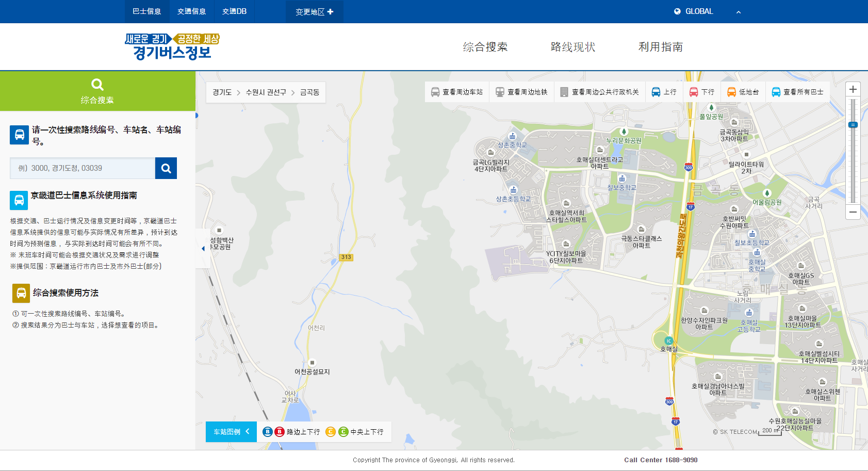
Task: Collapse the 车站图例 legend button
Action: tap(231, 432)
